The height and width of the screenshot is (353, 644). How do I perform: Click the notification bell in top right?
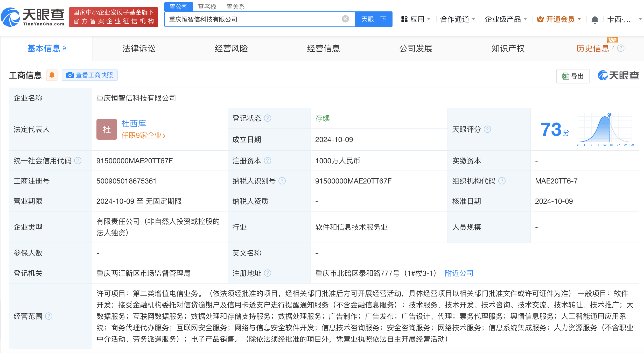[x=595, y=19]
